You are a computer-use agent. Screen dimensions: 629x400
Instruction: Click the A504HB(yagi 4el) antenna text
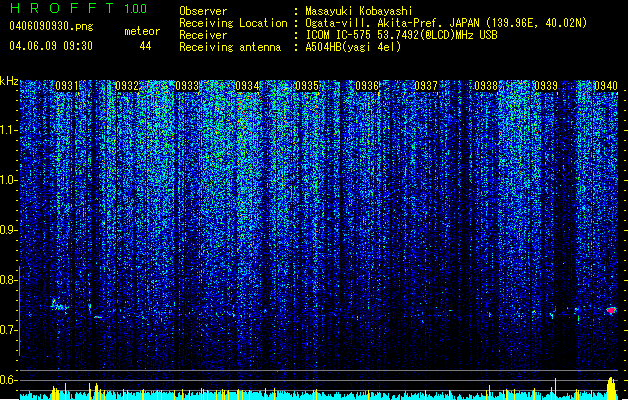point(353,47)
